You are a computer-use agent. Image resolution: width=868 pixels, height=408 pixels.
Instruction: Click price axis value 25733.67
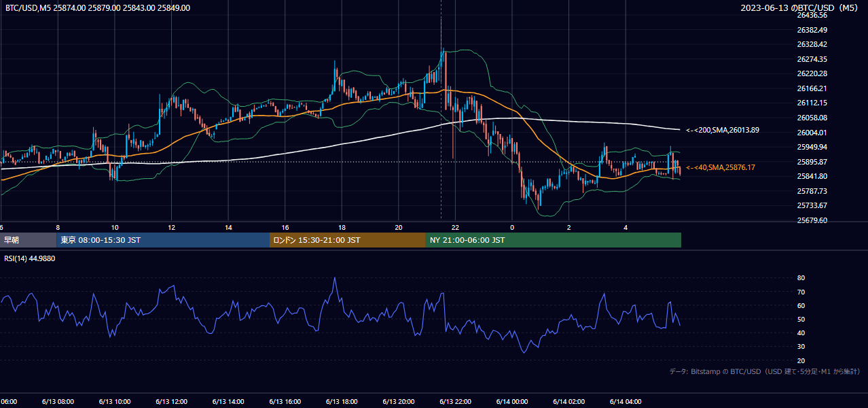812,205
